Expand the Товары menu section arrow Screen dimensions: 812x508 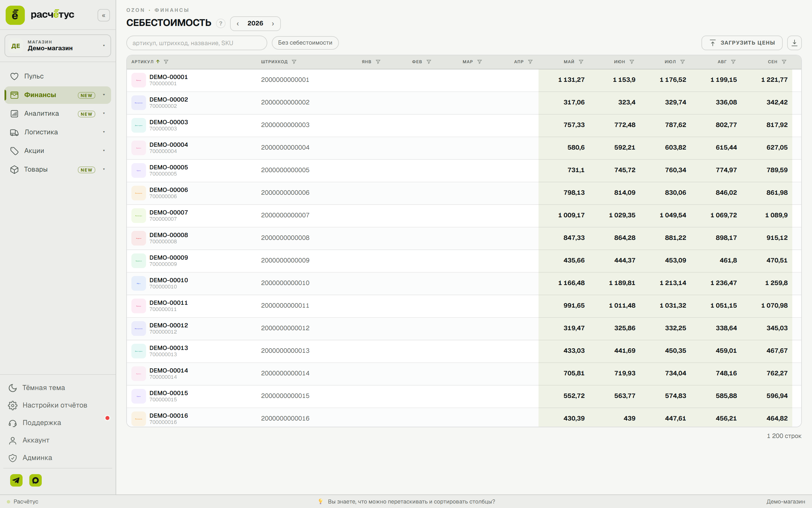click(x=104, y=169)
